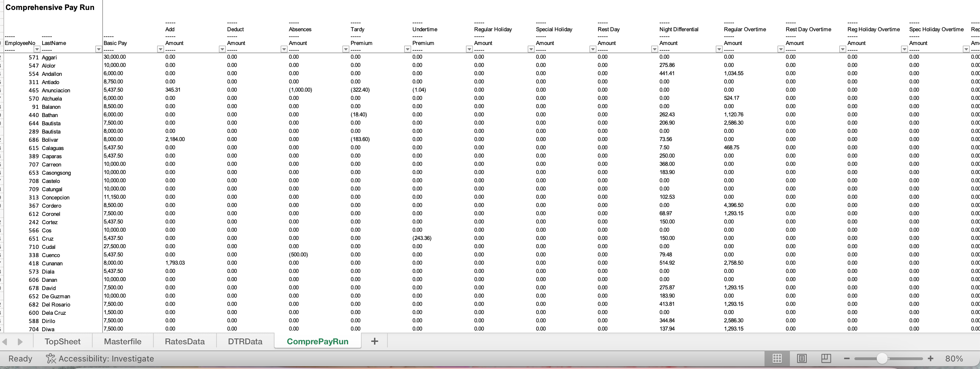The width and height of the screenshot is (980, 369).
Task: Open the EmployeeNo filter dropdown
Action: coord(37,49)
